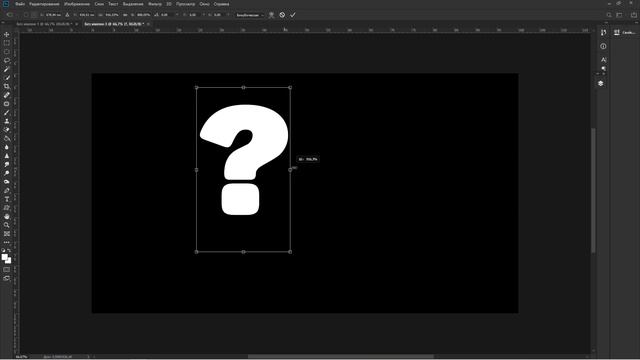The height and width of the screenshot is (360, 640).
Task: Toggle the reference point checkbox
Action: (26, 15)
